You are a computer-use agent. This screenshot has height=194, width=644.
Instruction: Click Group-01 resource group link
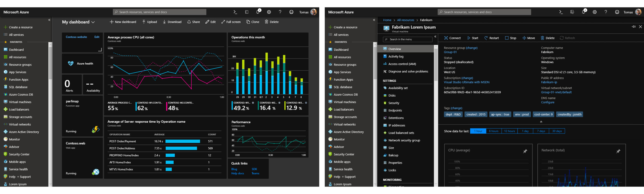pos(450,52)
